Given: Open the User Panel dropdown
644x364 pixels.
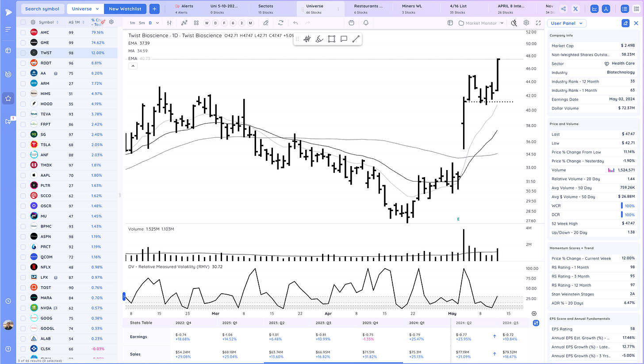Looking at the screenshot, I should tap(567, 23).
